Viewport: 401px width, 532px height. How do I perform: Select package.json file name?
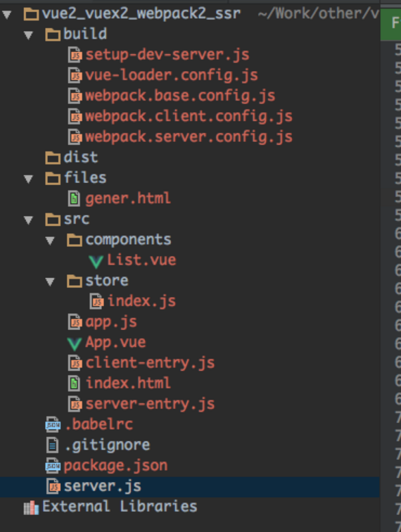coord(116,467)
